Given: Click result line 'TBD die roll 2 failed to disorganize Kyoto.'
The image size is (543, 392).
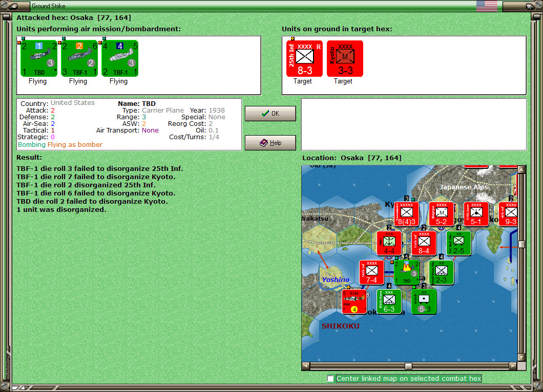Looking at the screenshot, I should [92, 201].
